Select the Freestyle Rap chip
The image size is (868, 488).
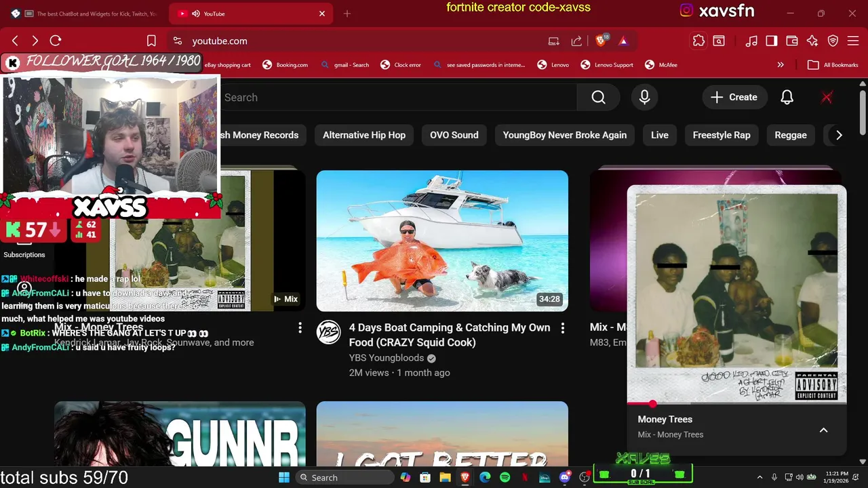pos(722,135)
